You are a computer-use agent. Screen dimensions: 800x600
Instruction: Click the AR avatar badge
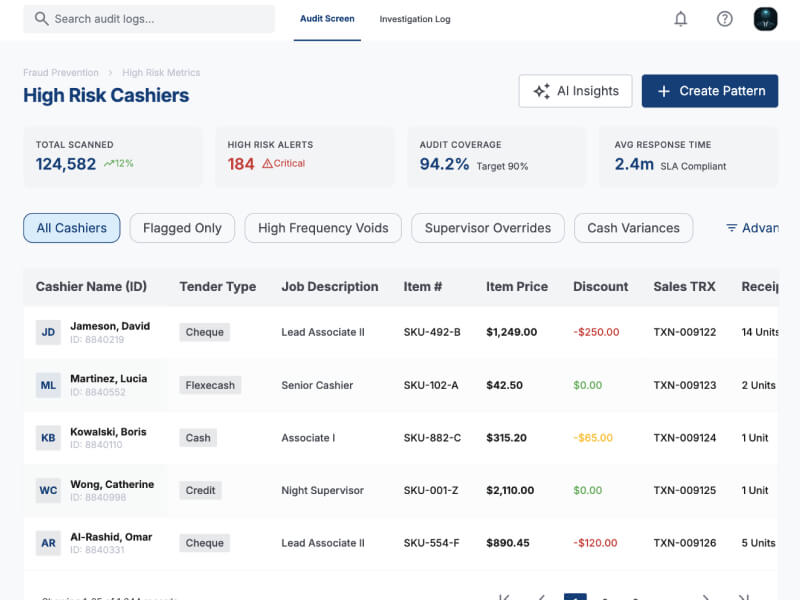pos(48,543)
